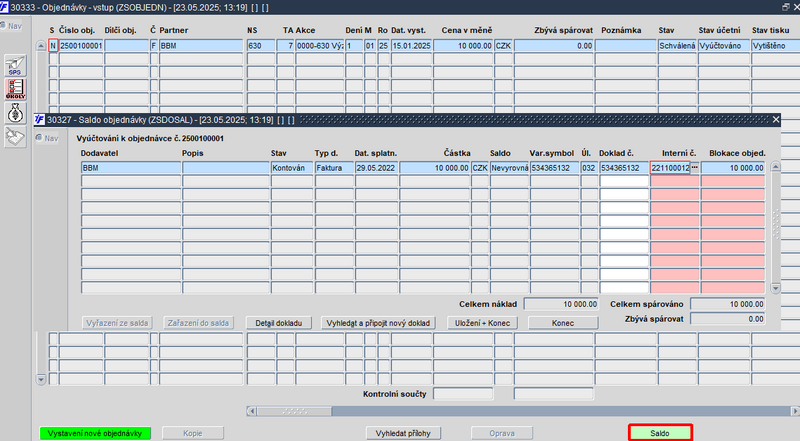Click the horizontal scrollbar thumb
The width and height of the screenshot is (800, 441).
point(294,411)
